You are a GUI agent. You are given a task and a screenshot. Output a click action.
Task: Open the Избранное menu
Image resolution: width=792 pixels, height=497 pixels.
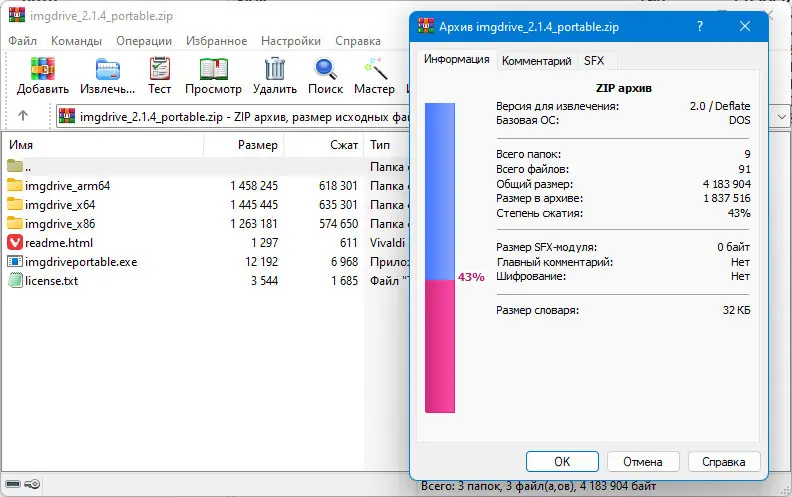(217, 41)
